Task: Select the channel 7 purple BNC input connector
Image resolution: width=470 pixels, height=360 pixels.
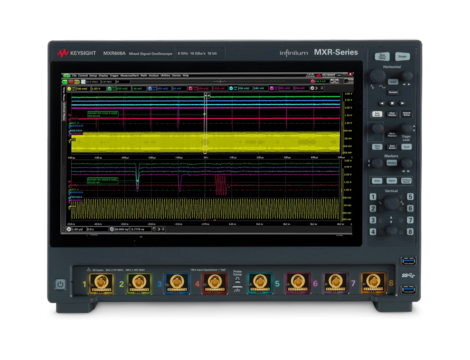Action: [335, 283]
